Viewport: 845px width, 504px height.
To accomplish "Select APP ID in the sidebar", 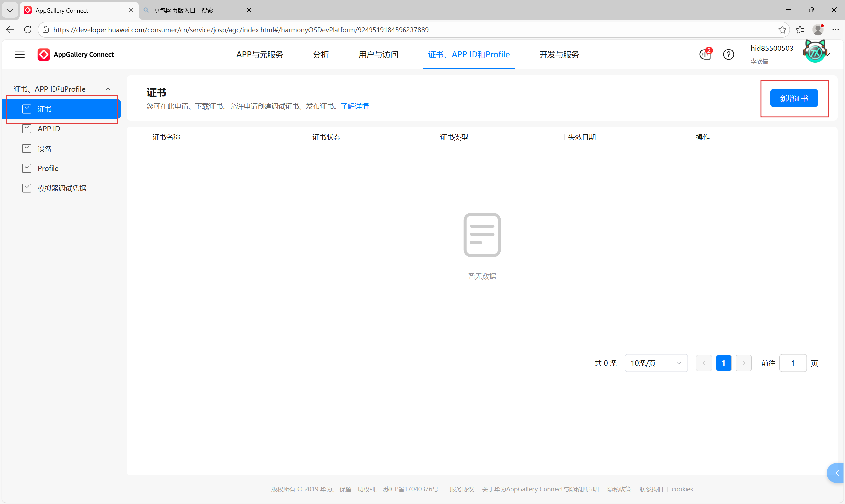I will tap(49, 129).
